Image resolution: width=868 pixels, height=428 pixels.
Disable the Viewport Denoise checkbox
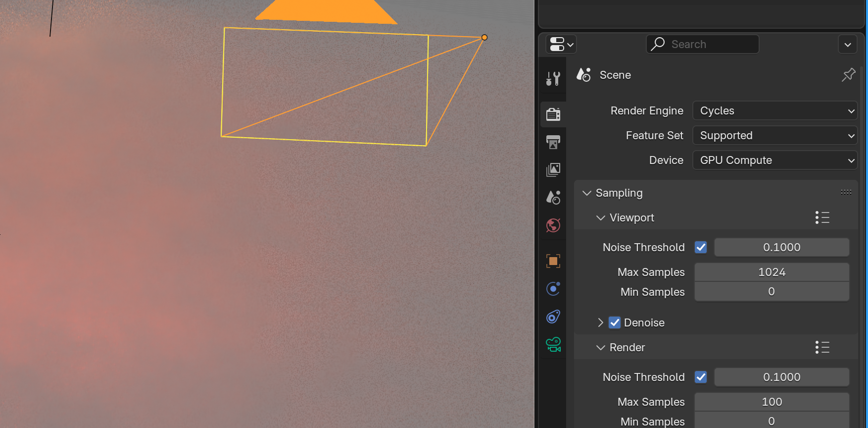coord(615,322)
